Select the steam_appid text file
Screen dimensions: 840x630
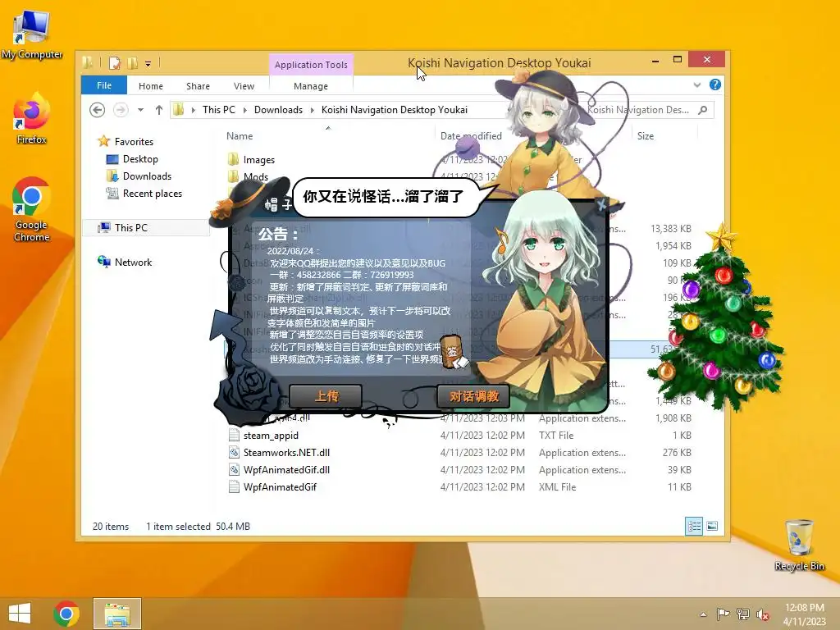pyautogui.click(x=271, y=436)
